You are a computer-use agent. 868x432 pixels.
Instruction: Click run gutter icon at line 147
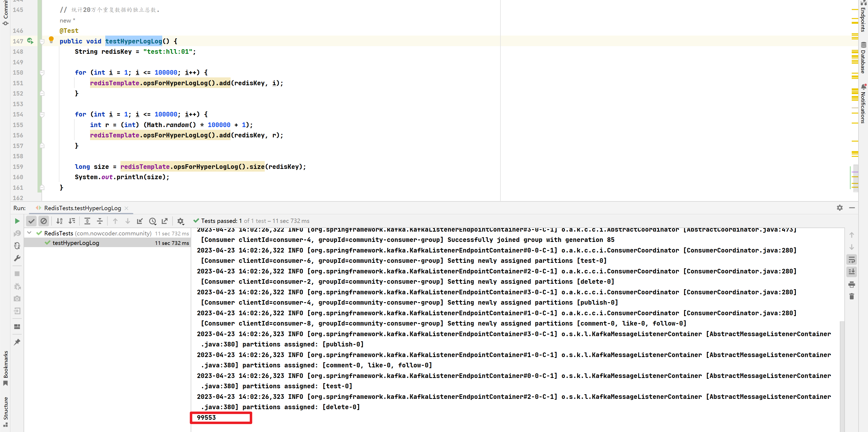tap(30, 41)
